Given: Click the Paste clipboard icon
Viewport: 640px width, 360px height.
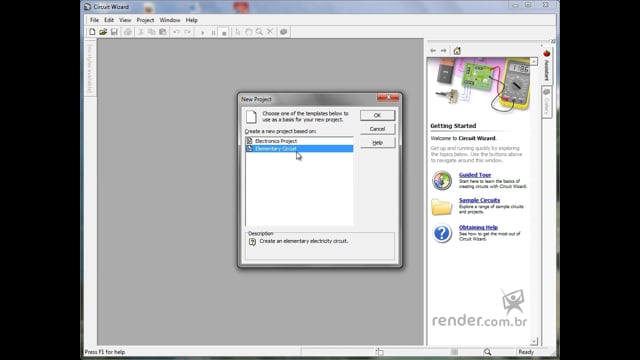Looking at the screenshot, I should pos(163,32).
